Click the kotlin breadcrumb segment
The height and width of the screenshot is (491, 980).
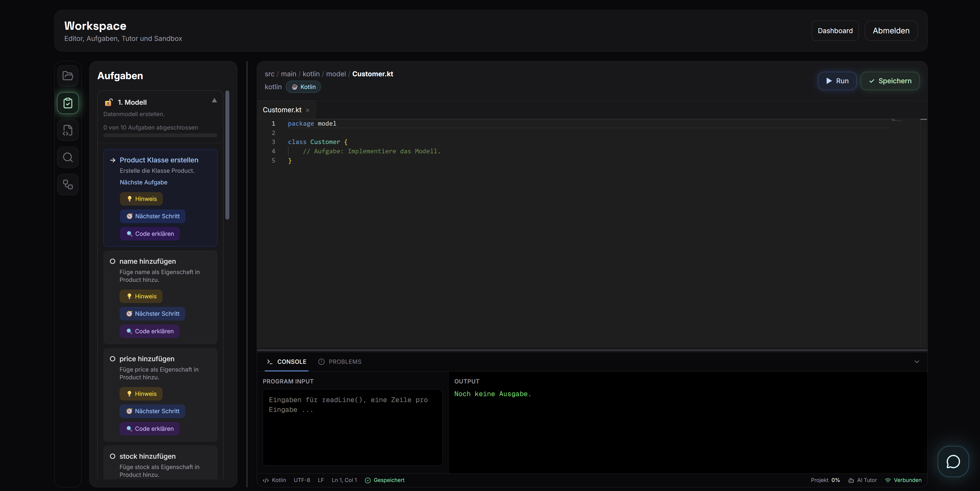click(x=311, y=74)
